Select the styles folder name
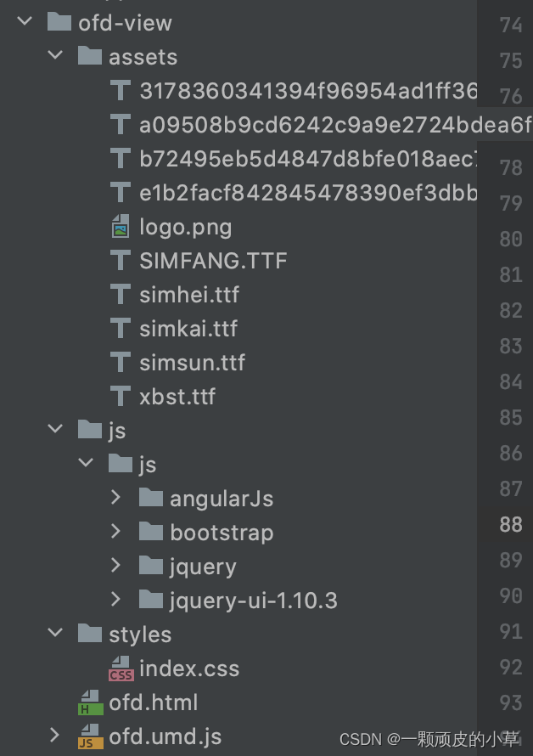This screenshot has width=533, height=756. coord(140,635)
